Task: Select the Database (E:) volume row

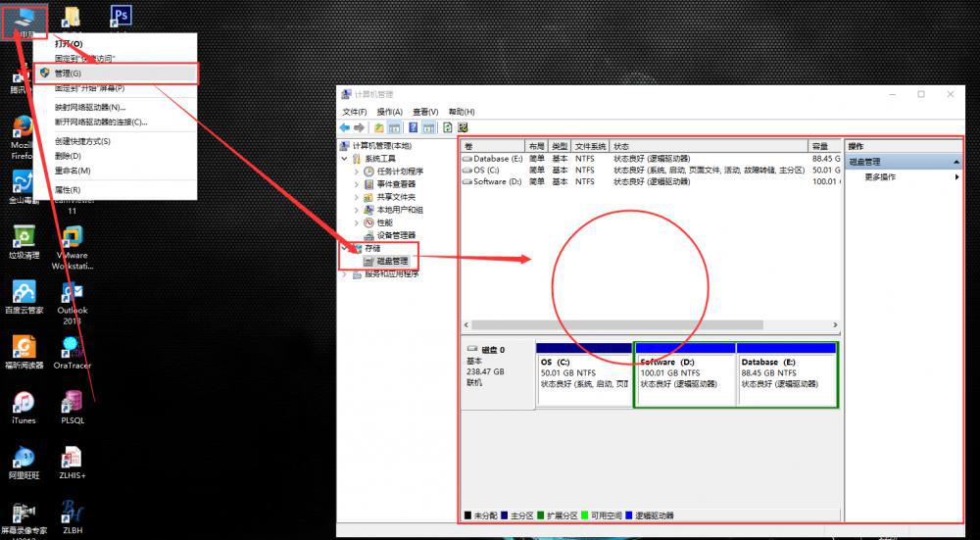Action: 650,159
